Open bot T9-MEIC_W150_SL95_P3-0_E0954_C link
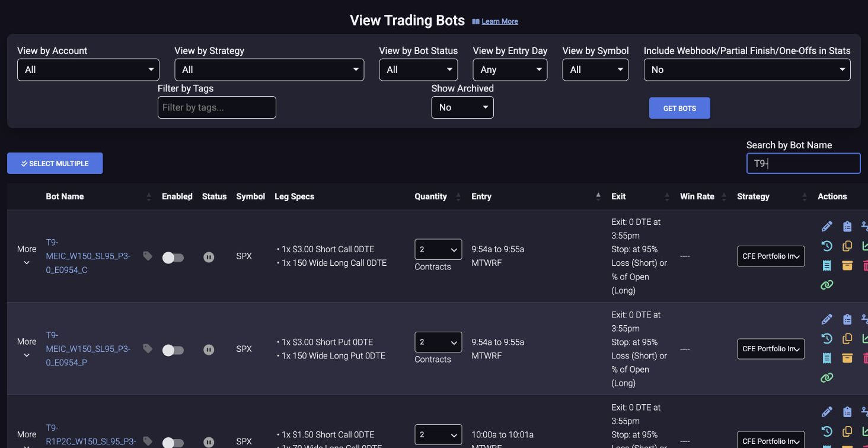 (x=88, y=256)
